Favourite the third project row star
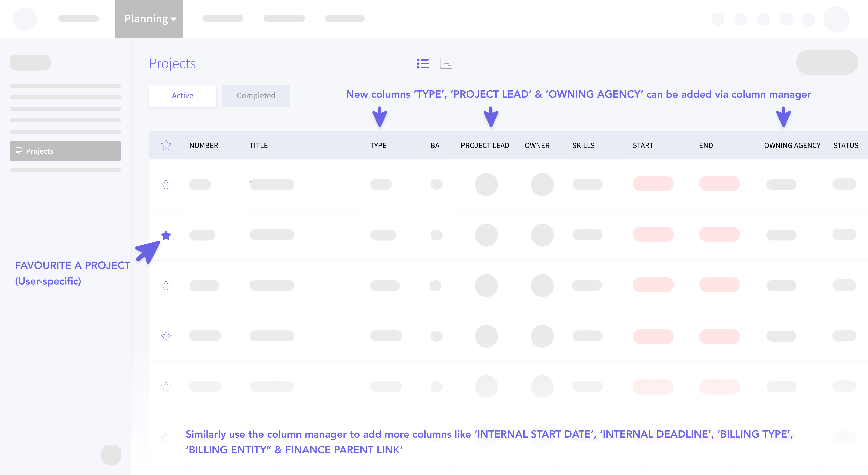Image resolution: width=868 pixels, height=475 pixels. 166,286
